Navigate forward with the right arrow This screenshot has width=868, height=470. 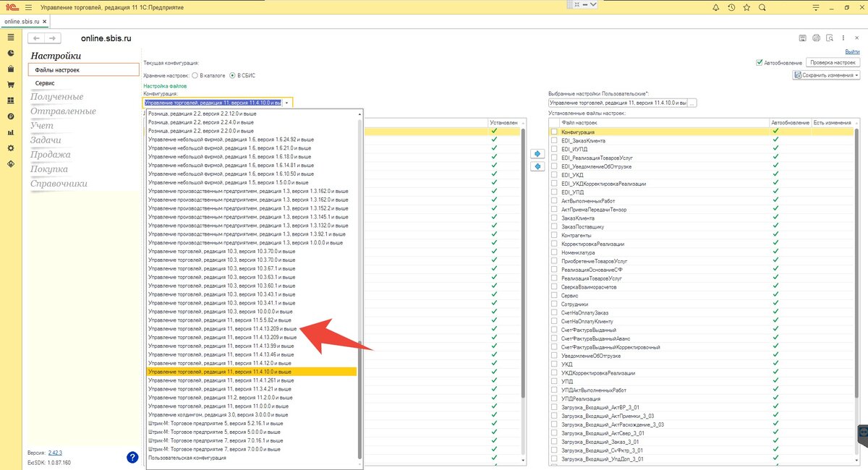pos(54,38)
